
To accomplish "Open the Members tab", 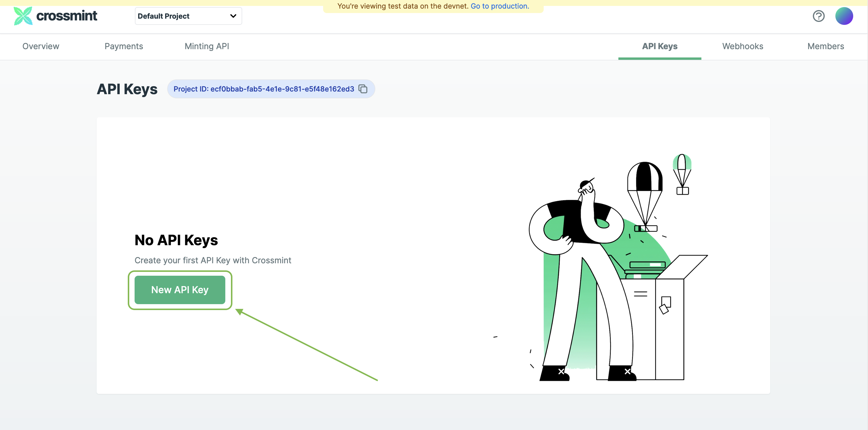I will (x=825, y=46).
